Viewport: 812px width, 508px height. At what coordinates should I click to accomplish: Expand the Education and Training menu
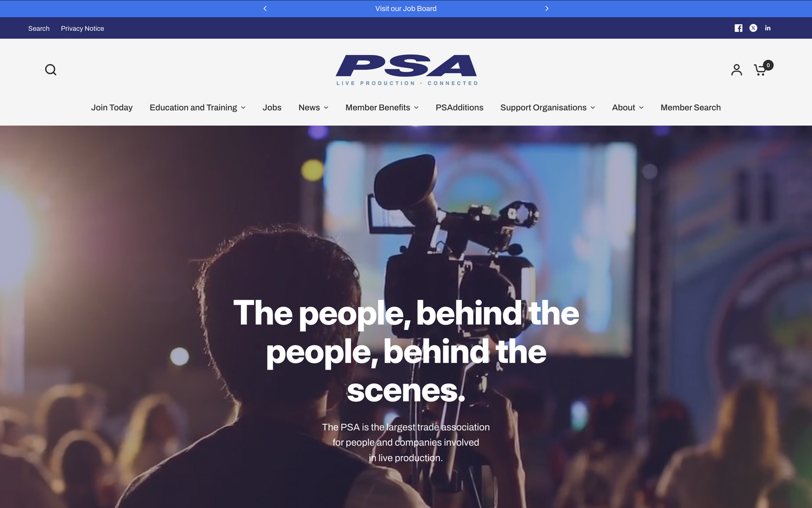pyautogui.click(x=198, y=108)
